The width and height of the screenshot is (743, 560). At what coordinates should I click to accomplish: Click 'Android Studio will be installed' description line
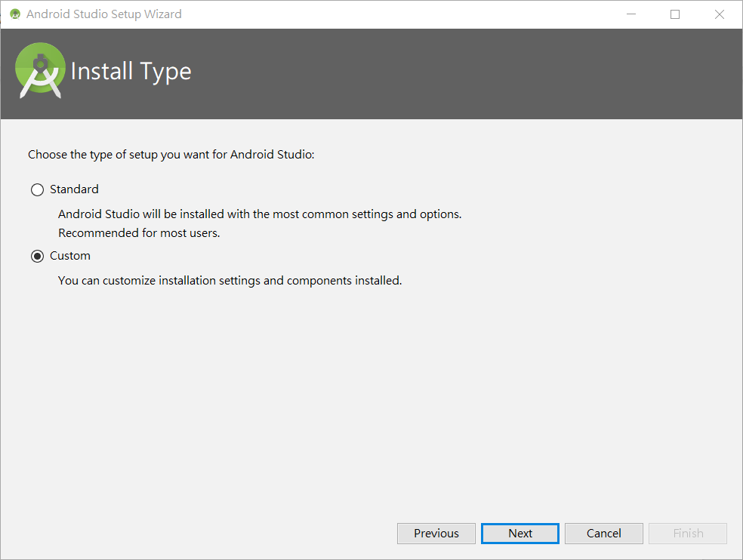pyautogui.click(x=260, y=214)
